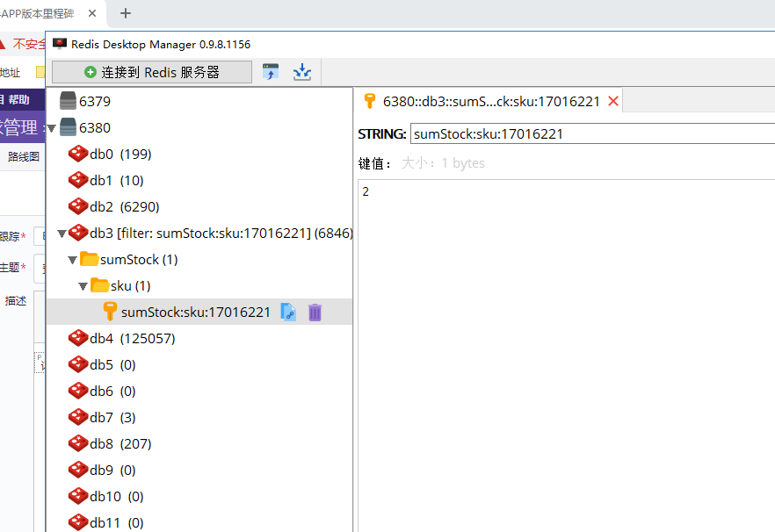Viewport: 775px width, 532px height.
Task: Click the red Redis icon beside db10
Action: point(78,496)
